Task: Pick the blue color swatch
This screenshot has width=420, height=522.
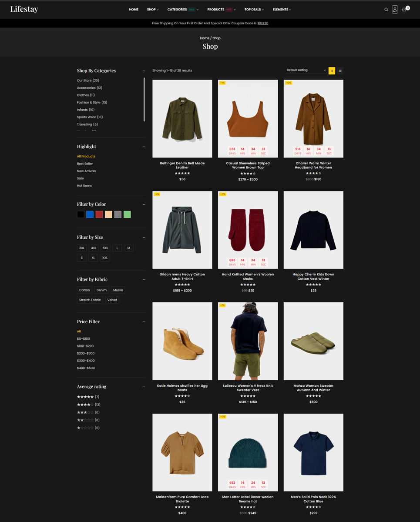Action: coord(90,214)
